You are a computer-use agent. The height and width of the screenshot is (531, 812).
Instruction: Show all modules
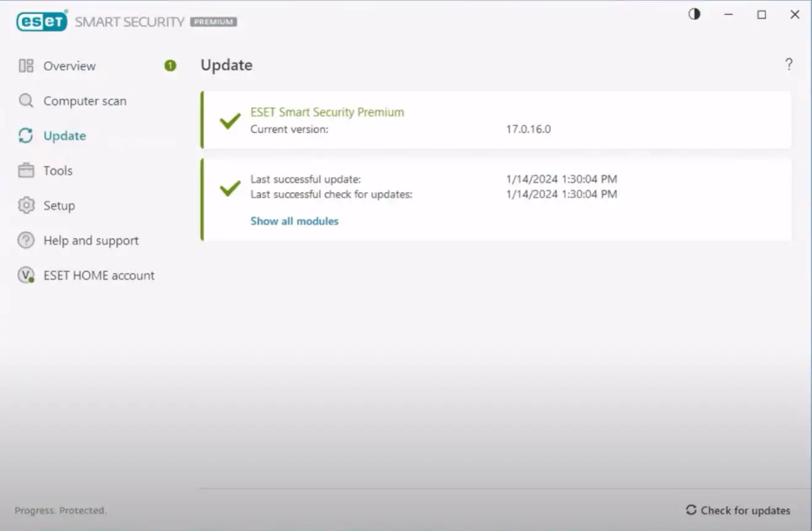click(294, 221)
